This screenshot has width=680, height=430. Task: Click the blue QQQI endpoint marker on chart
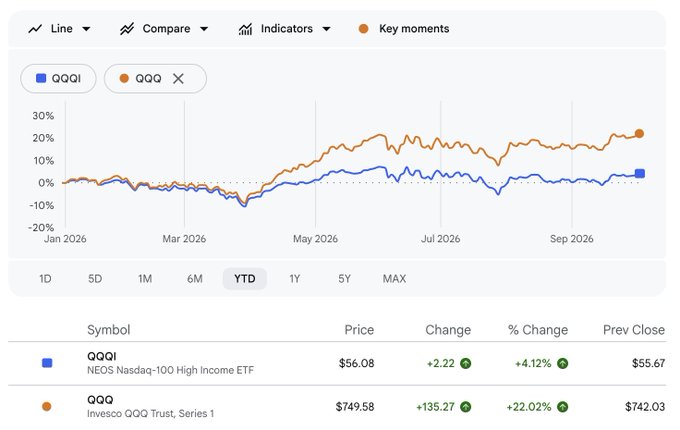click(x=640, y=173)
